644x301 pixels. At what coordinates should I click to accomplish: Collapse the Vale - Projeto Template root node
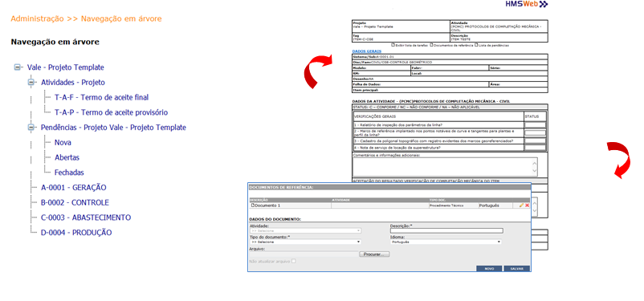tap(17, 67)
